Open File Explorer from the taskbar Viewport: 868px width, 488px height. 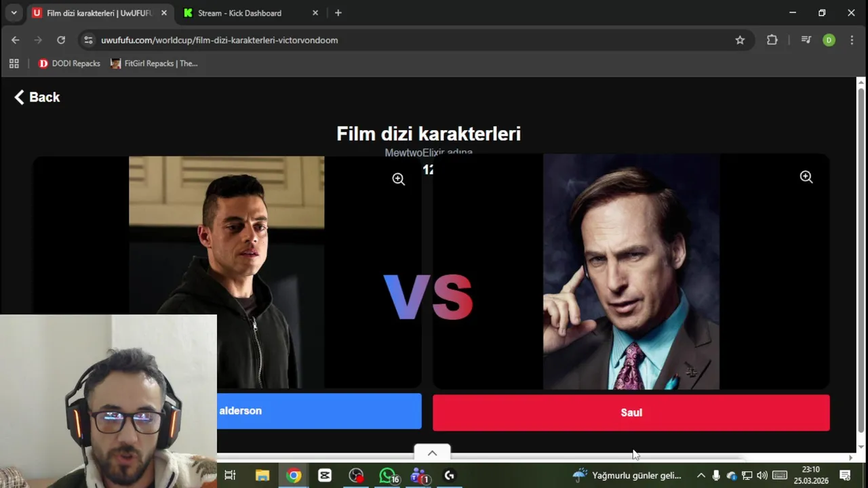262,475
